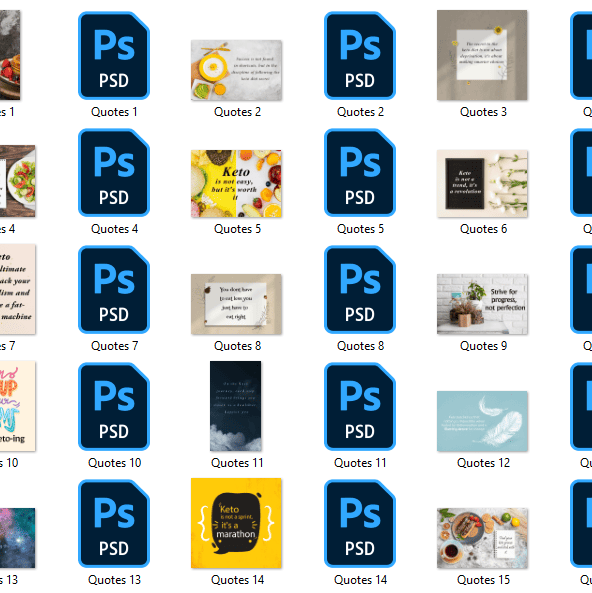Select the Quotes 12 white feather thumbnail
The image size is (592, 593).
click(482, 421)
